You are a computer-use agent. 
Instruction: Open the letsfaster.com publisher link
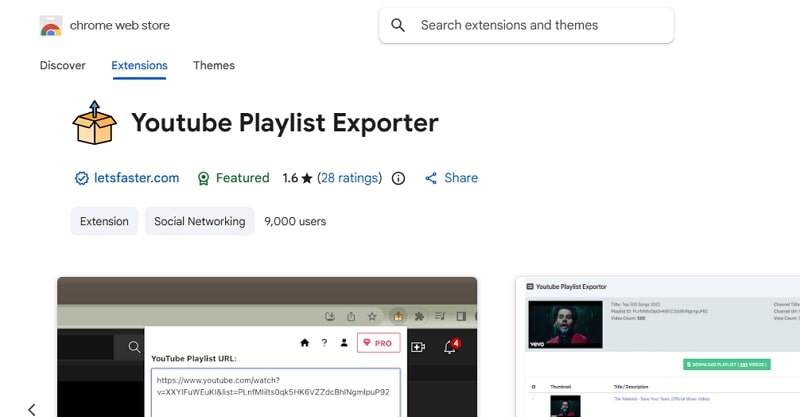[136, 178]
